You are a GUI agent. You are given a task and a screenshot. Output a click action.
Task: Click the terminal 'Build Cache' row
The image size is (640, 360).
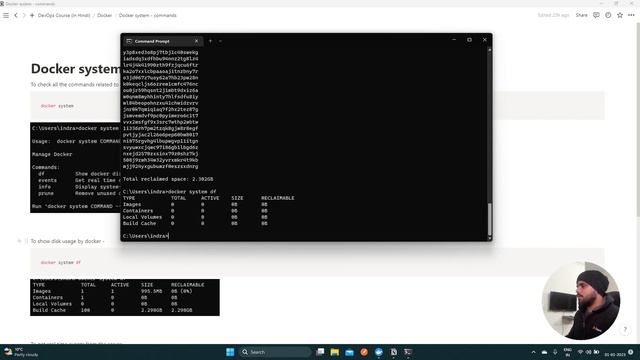195,224
